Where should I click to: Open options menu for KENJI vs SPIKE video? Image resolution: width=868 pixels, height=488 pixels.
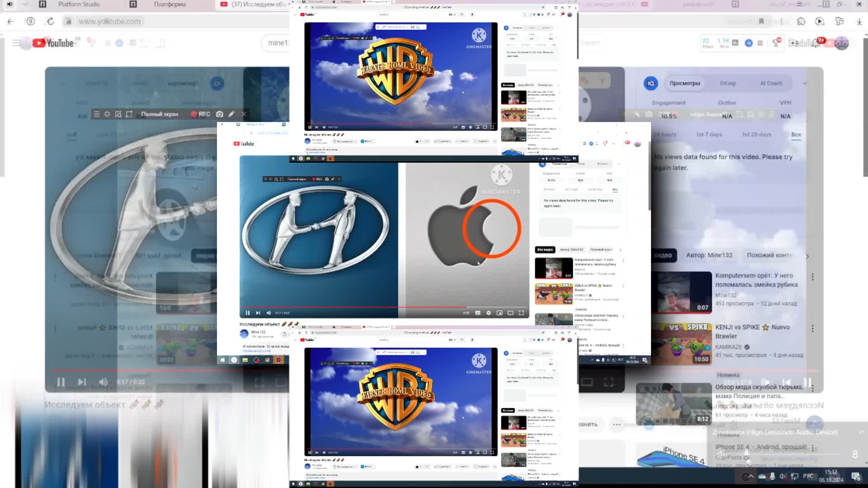coord(812,328)
